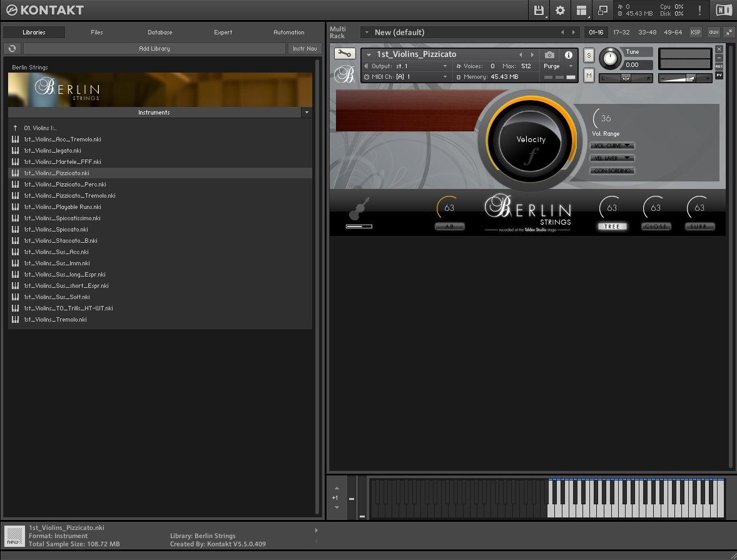
Task: Open the options gear icon
Action: click(561, 11)
